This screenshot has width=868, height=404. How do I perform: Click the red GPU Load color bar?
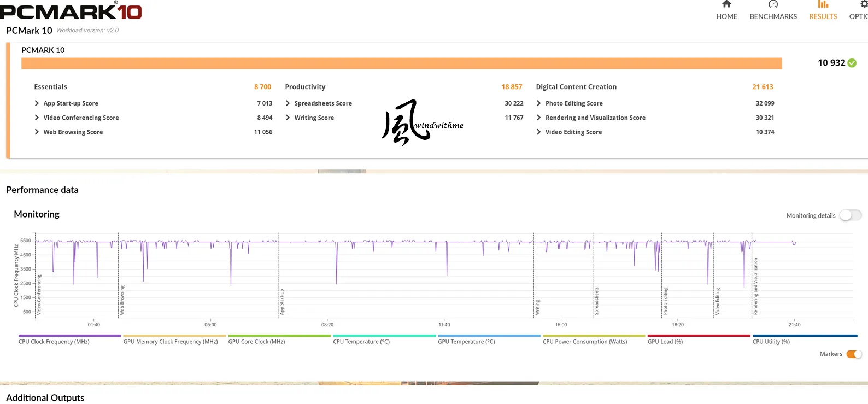(x=699, y=336)
